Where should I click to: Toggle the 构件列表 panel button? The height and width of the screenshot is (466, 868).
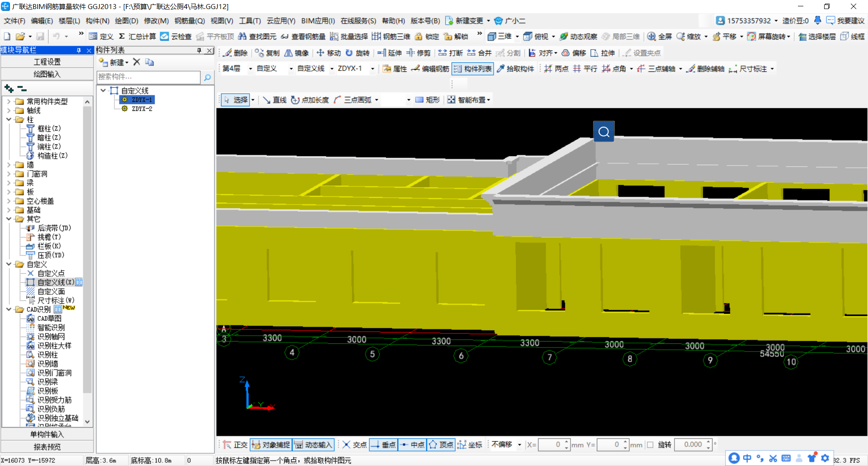(x=472, y=69)
